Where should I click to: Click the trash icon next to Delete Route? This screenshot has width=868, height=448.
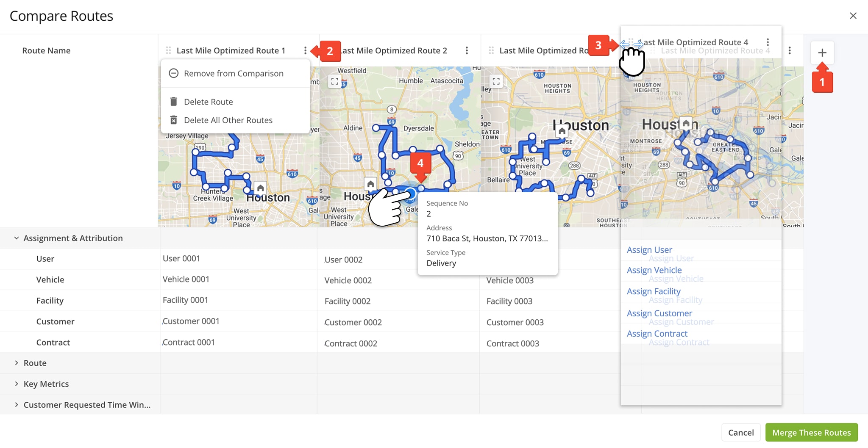click(174, 101)
